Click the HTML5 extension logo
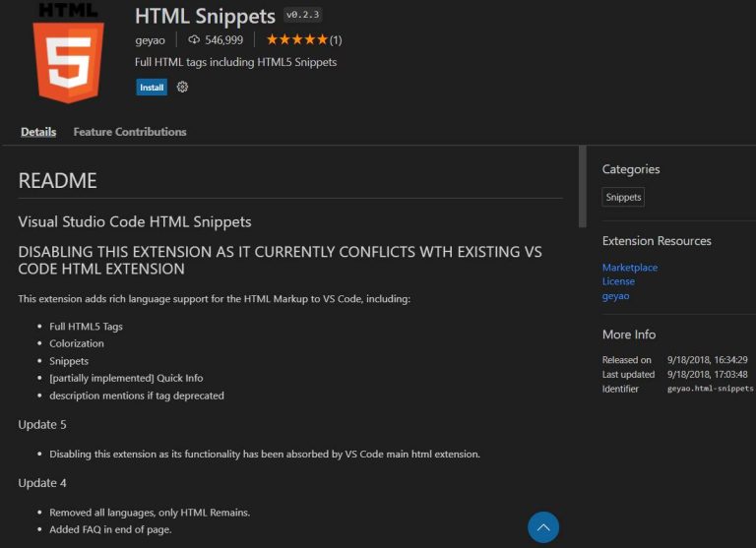The image size is (756, 548). pyautogui.click(x=68, y=52)
